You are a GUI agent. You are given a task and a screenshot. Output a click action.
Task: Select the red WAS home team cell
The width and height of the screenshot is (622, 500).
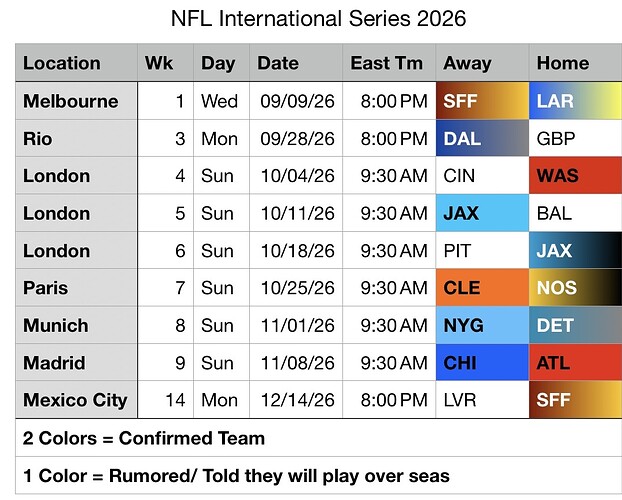click(x=575, y=176)
